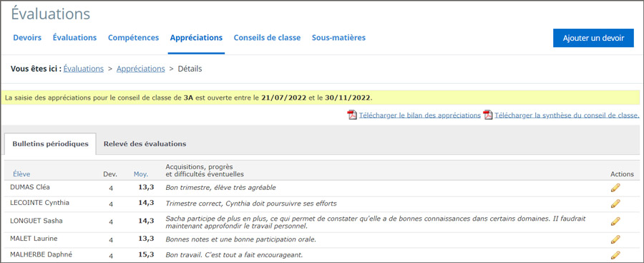Select Bulletins périodiques tab
This screenshot has height=263, width=644.
(x=51, y=144)
